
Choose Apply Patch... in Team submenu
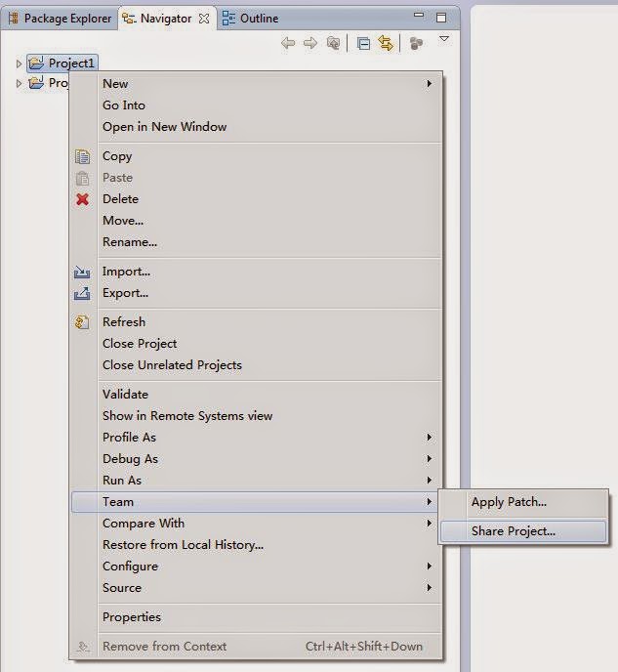pyautogui.click(x=523, y=502)
